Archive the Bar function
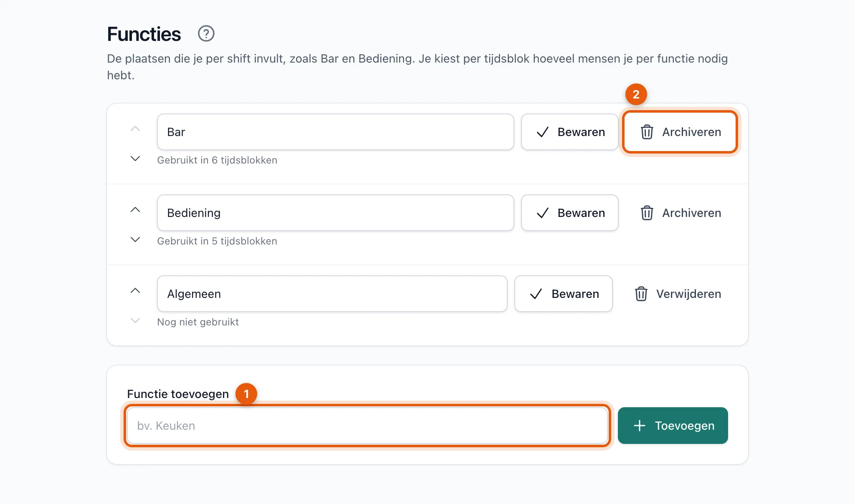 [680, 132]
